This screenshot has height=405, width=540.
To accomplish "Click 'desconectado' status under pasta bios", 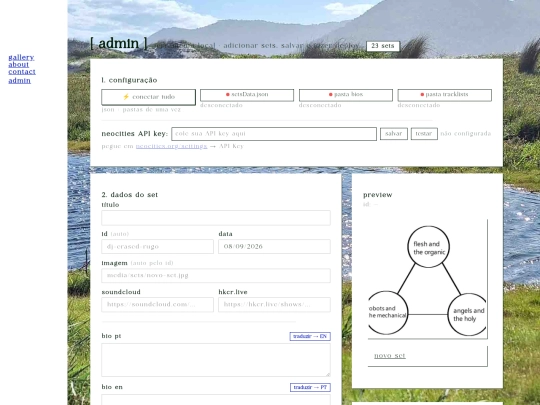I will click(x=320, y=105).
